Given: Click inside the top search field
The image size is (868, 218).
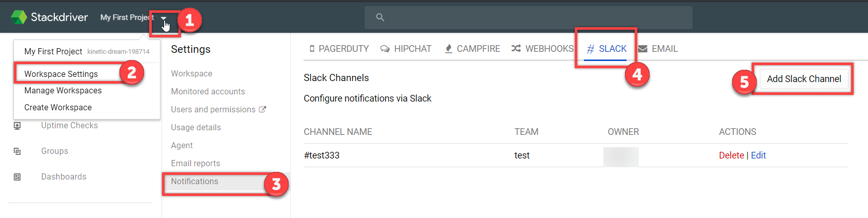Looking at the screenshot, I should (528, 17).
